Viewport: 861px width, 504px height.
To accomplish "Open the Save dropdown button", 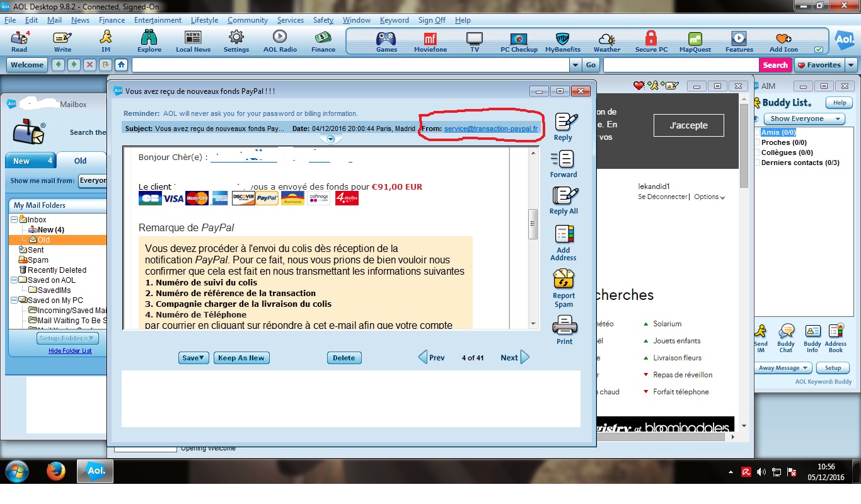I will tap(193, 358).
